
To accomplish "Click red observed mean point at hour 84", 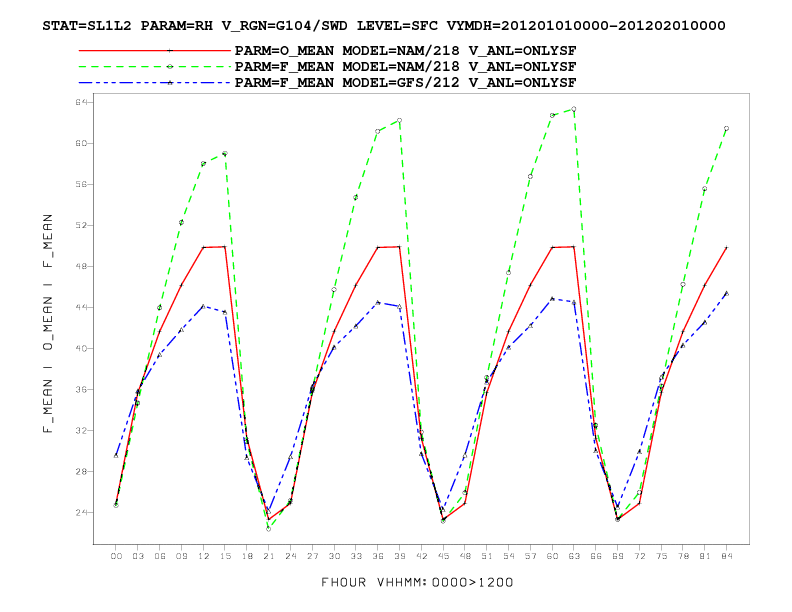I will (x=726, y=247).
